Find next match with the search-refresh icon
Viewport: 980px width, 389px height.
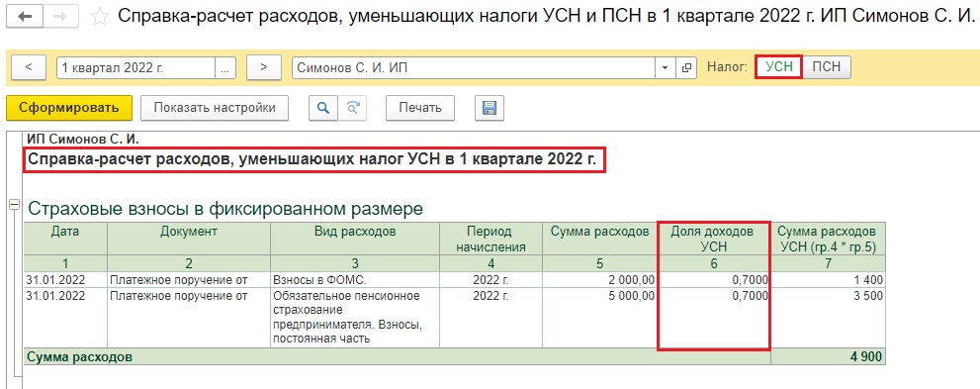click(352, 108)
